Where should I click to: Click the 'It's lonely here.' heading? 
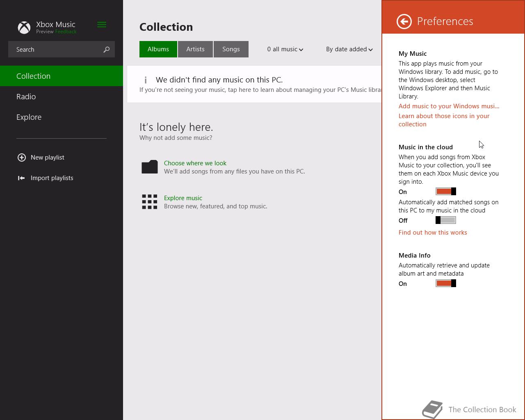pos(176,127)
